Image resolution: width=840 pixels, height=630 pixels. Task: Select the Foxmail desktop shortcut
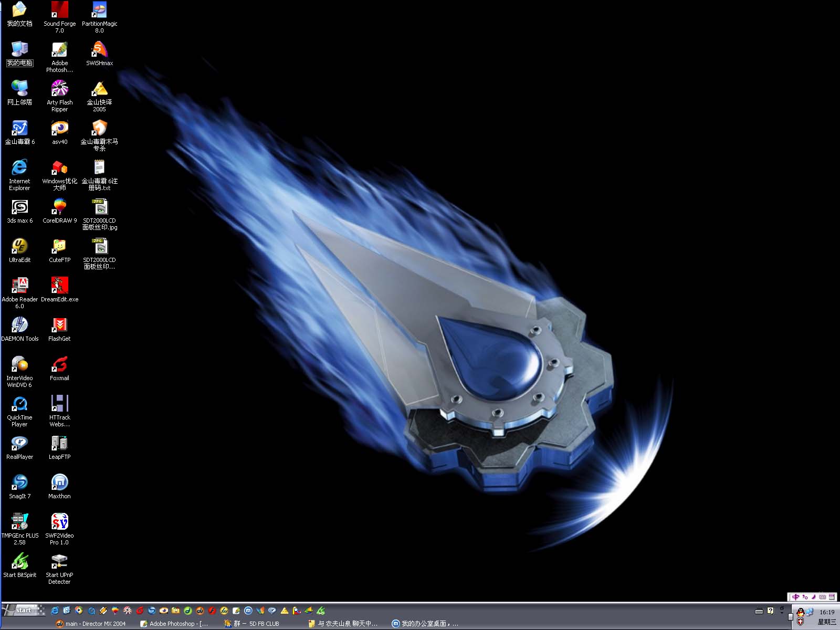point(59,369)
